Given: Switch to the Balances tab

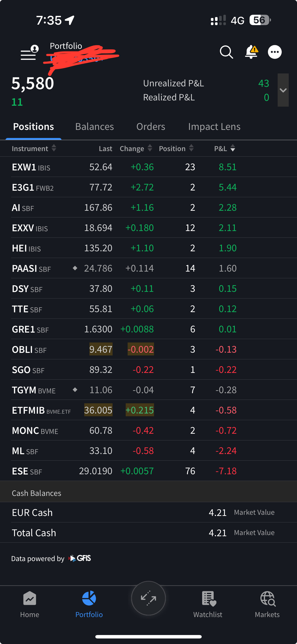Looking at the screenshot, I should point(94,127).
